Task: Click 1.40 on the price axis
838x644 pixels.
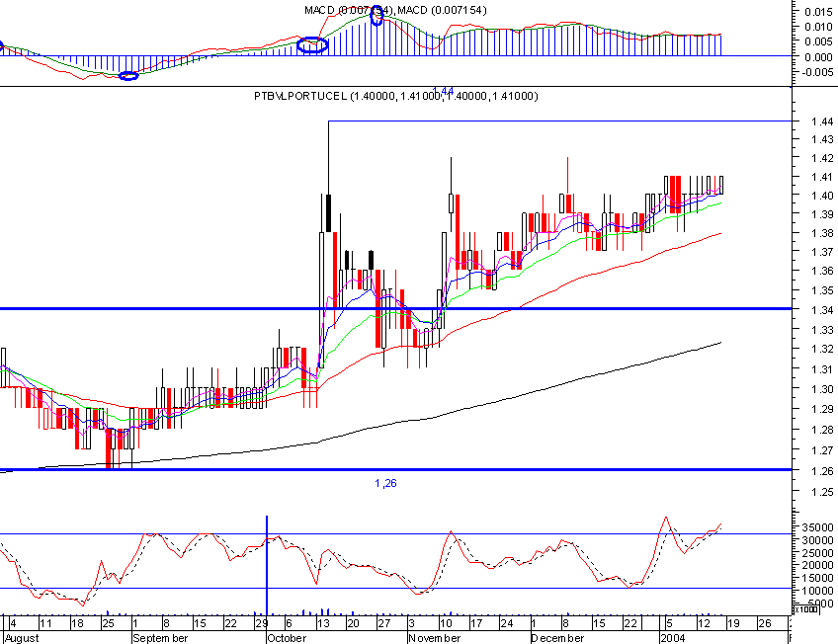Action: [822, 196]
